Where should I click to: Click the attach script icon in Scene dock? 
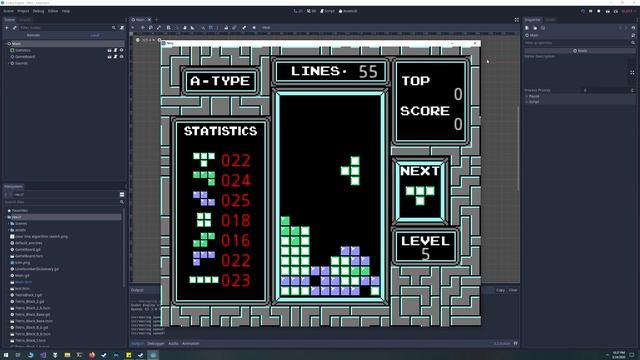point(122,28)
